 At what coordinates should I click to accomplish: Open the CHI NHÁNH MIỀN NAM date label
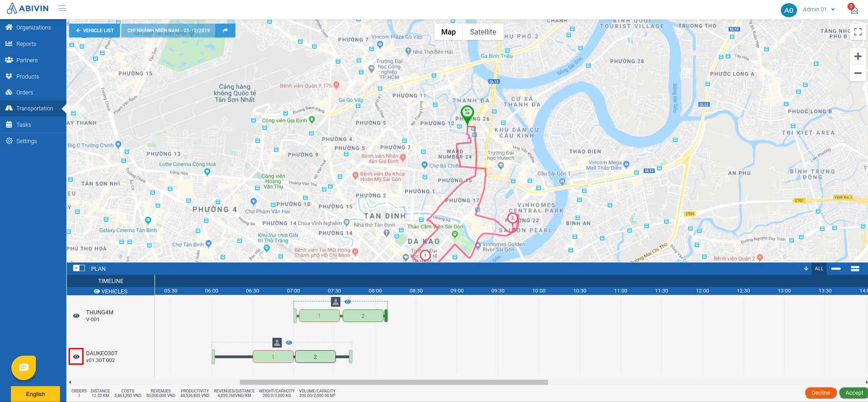168,30
